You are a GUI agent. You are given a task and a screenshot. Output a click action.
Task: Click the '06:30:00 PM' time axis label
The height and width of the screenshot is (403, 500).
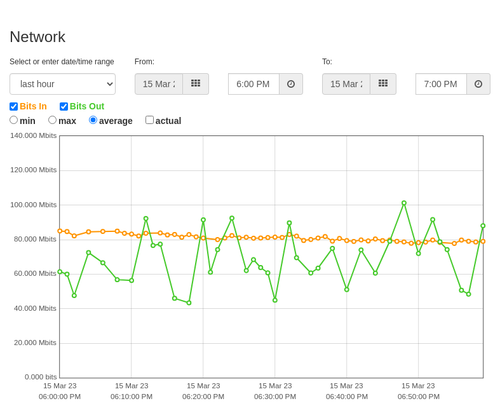(275, 397)
